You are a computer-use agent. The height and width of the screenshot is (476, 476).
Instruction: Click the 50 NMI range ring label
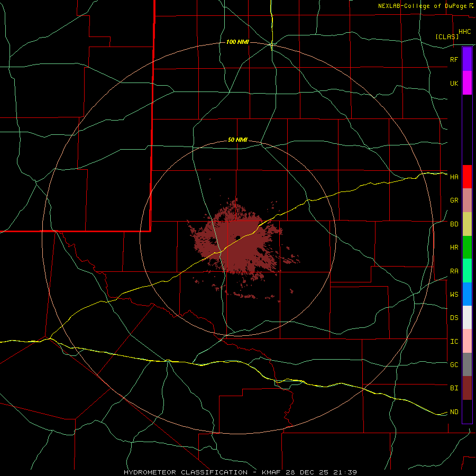[x=237, y=140]
